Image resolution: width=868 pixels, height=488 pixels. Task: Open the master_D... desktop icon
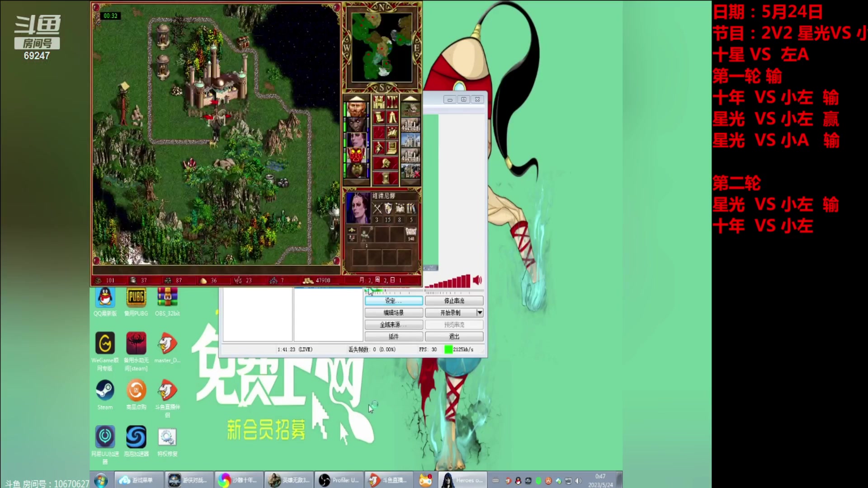click(167, 348)
